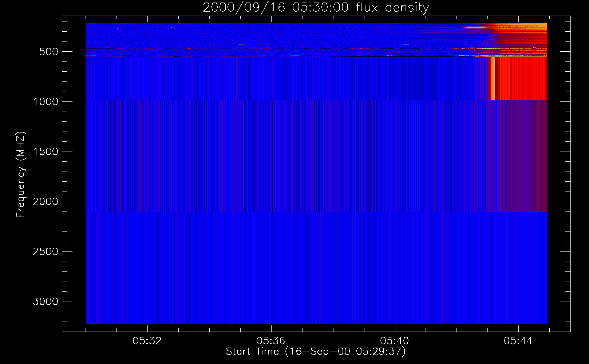
Task: Click the 2000 frequency tick label
Action: 46,201
